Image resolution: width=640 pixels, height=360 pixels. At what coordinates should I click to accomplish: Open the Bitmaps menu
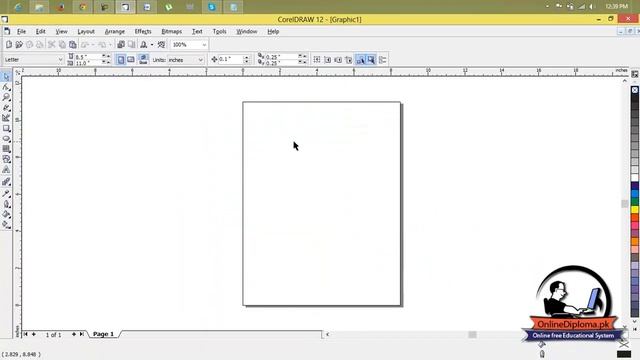(x=171, y=31)
